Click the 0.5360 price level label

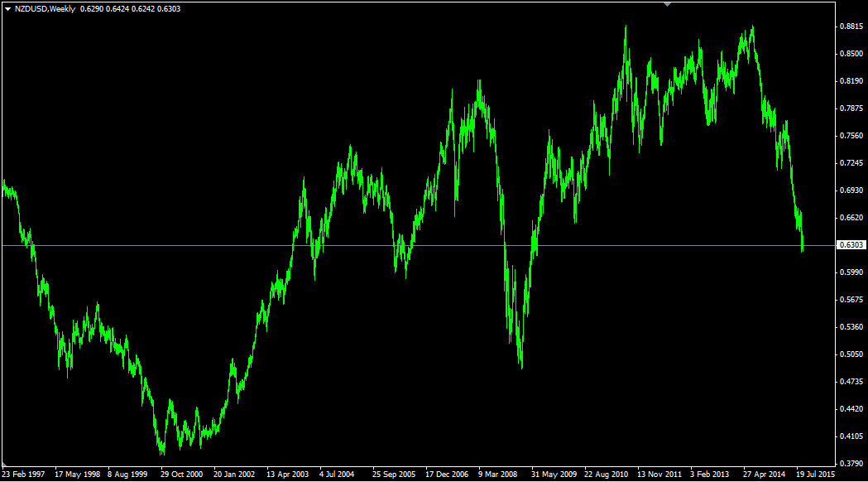(851, 327)
